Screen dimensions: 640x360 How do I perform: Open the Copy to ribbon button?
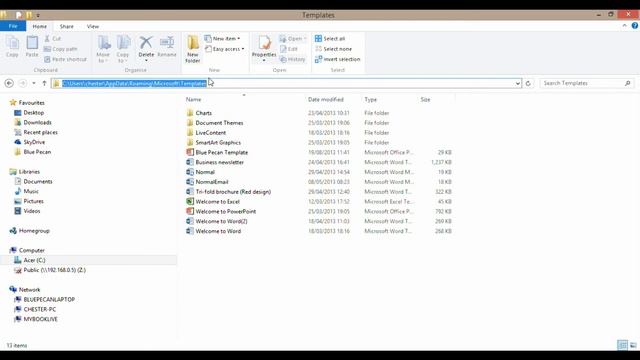click(x=123, y=49)
